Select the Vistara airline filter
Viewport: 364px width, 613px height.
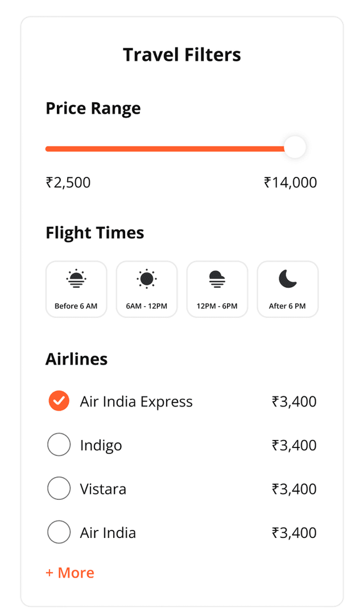pos(59,488)
